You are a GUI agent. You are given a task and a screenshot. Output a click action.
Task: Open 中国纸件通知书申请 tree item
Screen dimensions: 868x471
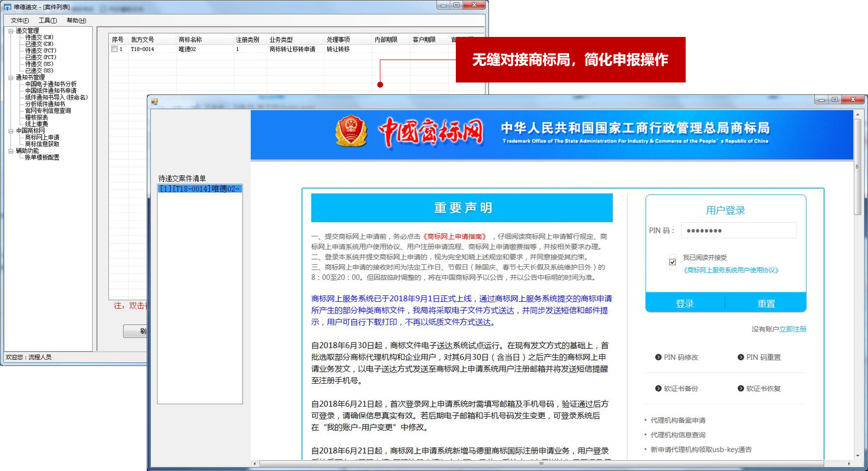(51, 91)
